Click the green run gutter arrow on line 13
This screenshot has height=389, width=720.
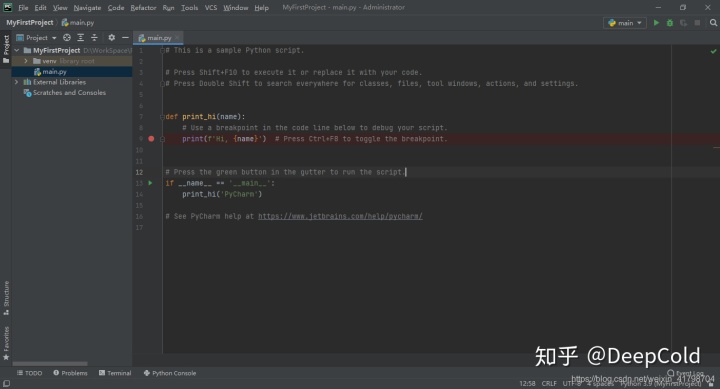150,183
